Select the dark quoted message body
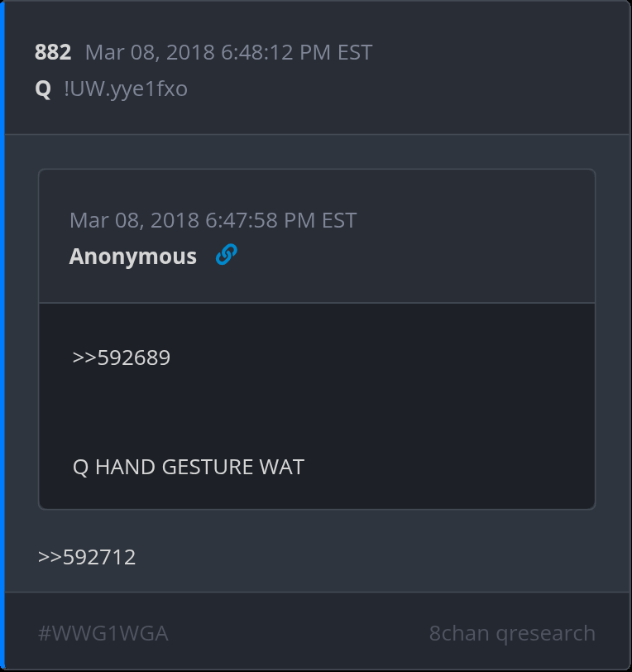The width and height of the screenshot is (632, 672). pos(317,406)
